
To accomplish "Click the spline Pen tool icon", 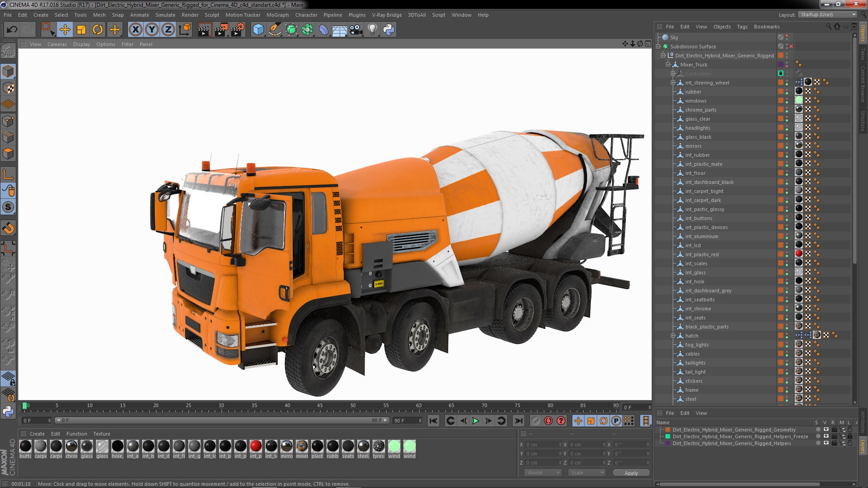I will click(x=274, y=30).
